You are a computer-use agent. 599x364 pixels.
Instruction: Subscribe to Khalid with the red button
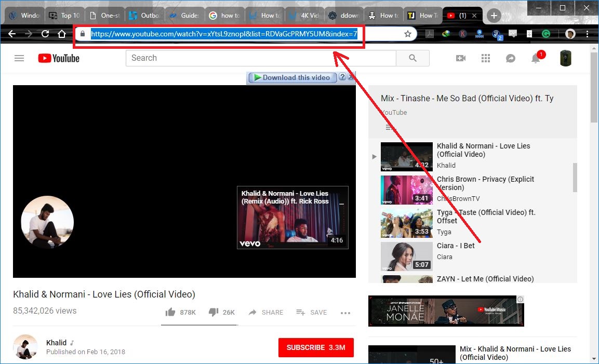(x=316, y=347)
